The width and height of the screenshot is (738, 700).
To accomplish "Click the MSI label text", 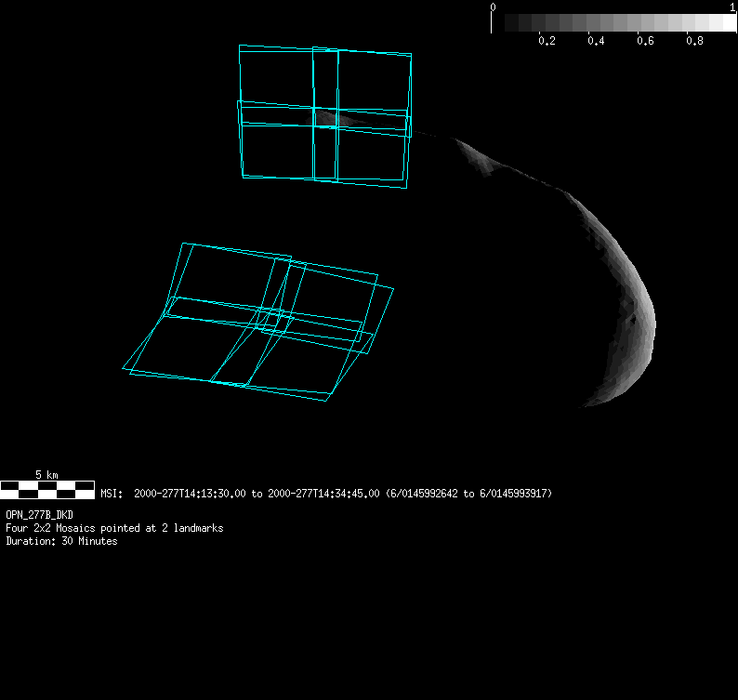I will (111, 494).
